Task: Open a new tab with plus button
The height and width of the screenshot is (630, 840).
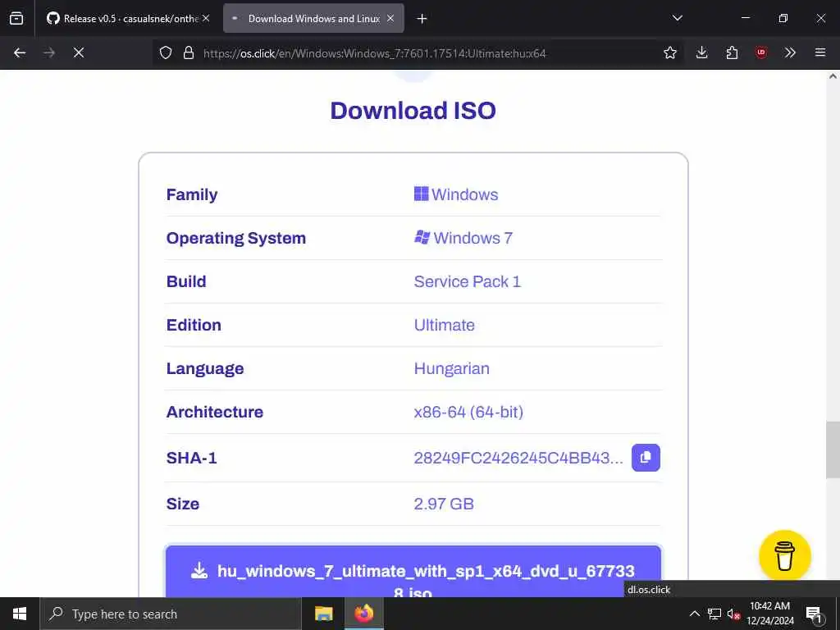Action: (x=422, y=19)
